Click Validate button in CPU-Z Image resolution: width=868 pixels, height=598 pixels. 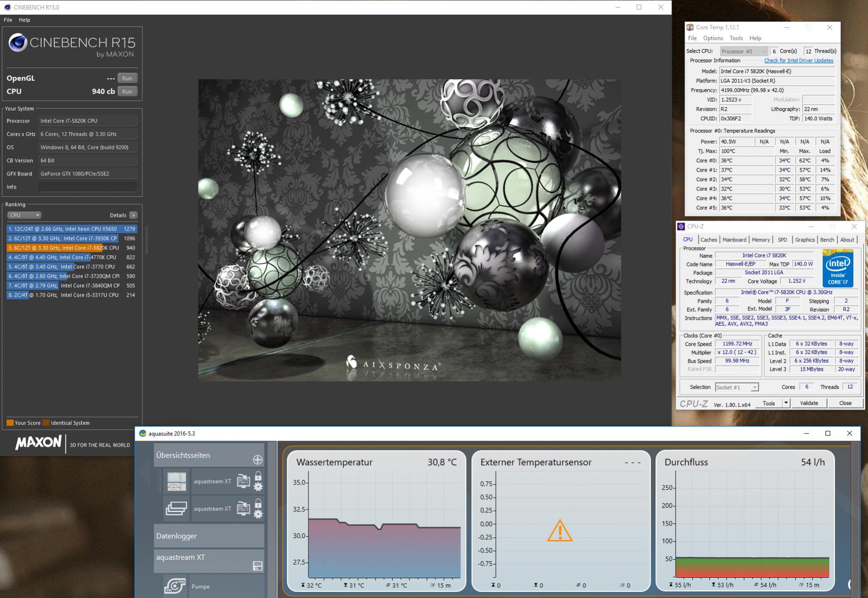point(808,403)
